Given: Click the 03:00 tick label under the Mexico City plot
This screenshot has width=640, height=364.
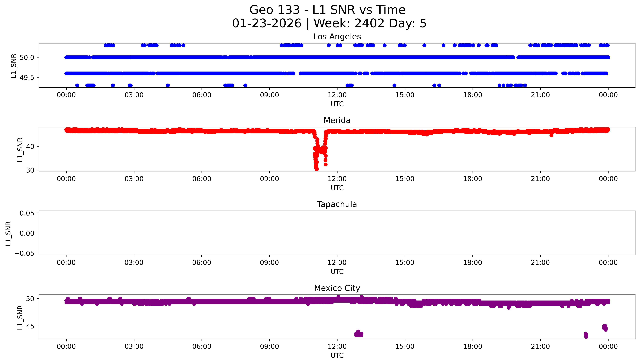Looking at the screenshot, I should pyautogui.click(x=134, y=346).
